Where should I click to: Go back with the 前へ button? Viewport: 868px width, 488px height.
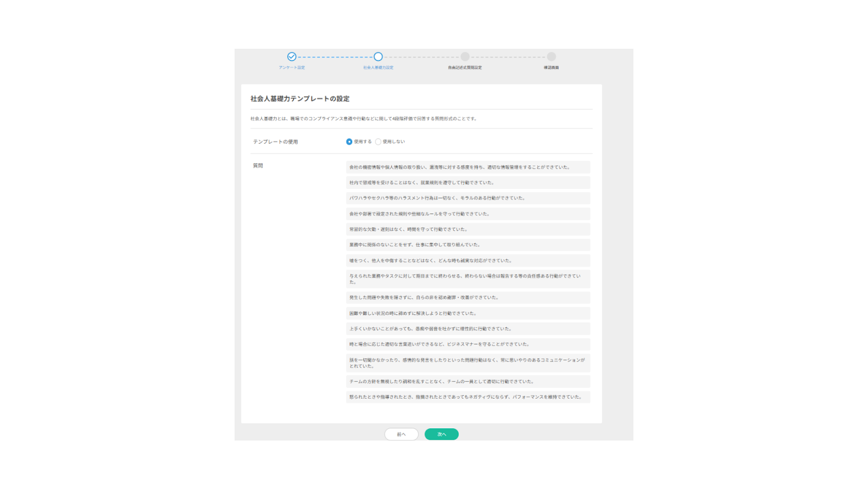pyautogui.click(x=401, y=434)
